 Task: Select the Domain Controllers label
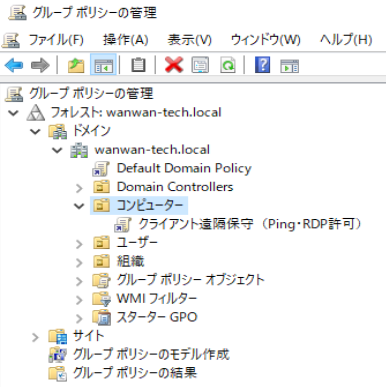[175, 187]
